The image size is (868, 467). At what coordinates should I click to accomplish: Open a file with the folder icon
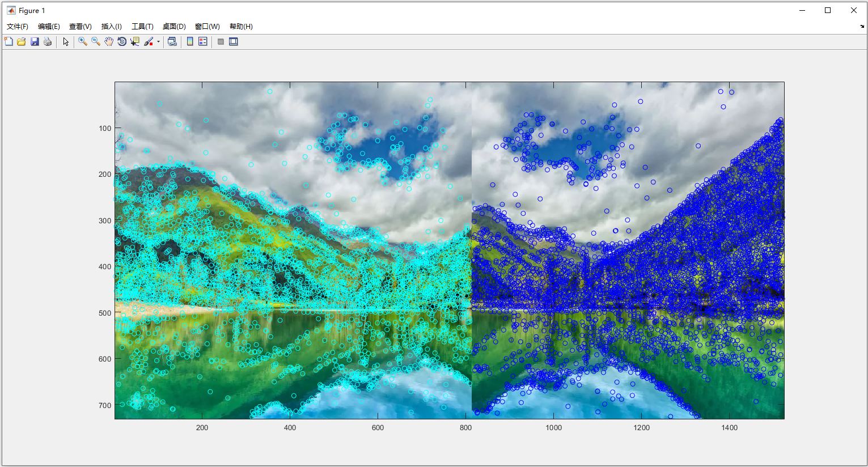tap(22, 41)
